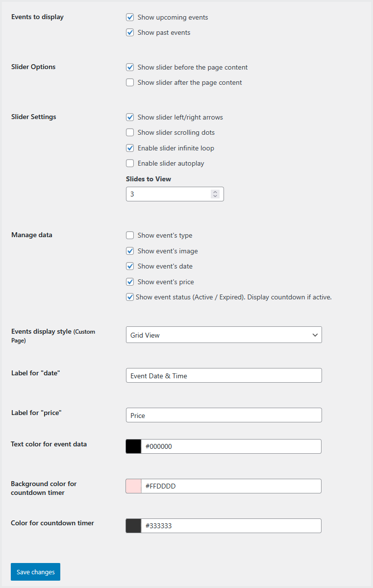This screenshot has height=588, width=373.
Task: Check Enable slider autoplay
Action: point(130,164)
